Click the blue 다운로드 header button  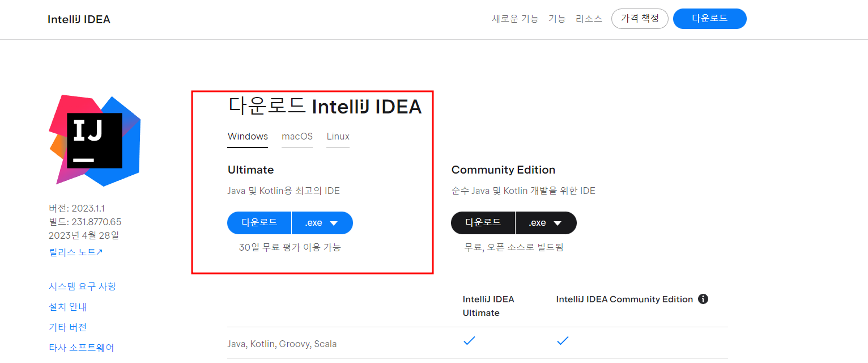[709, 18]
